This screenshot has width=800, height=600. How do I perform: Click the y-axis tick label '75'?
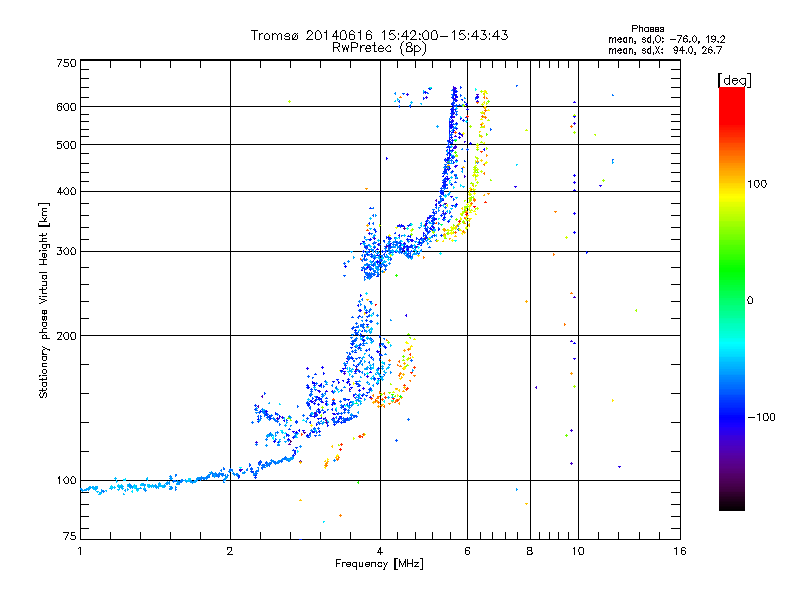[70, 536]
